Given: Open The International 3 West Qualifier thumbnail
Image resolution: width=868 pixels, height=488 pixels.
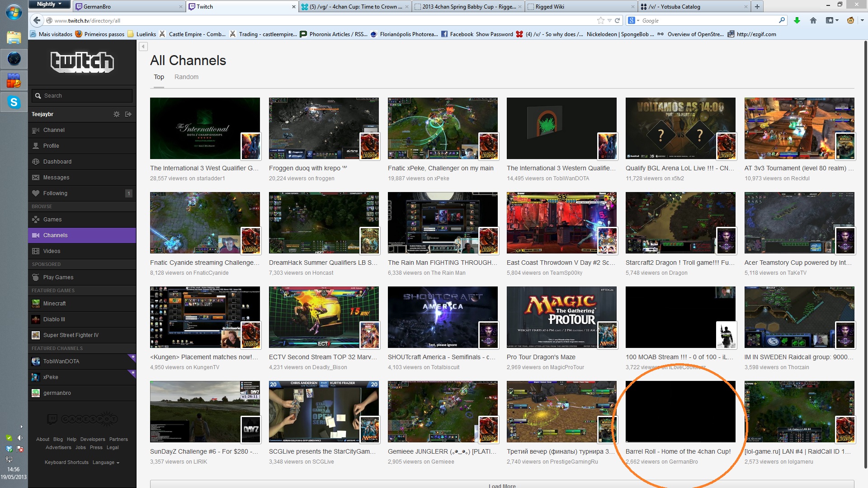Looking at the screenshot, I should (x=205, y=128).
